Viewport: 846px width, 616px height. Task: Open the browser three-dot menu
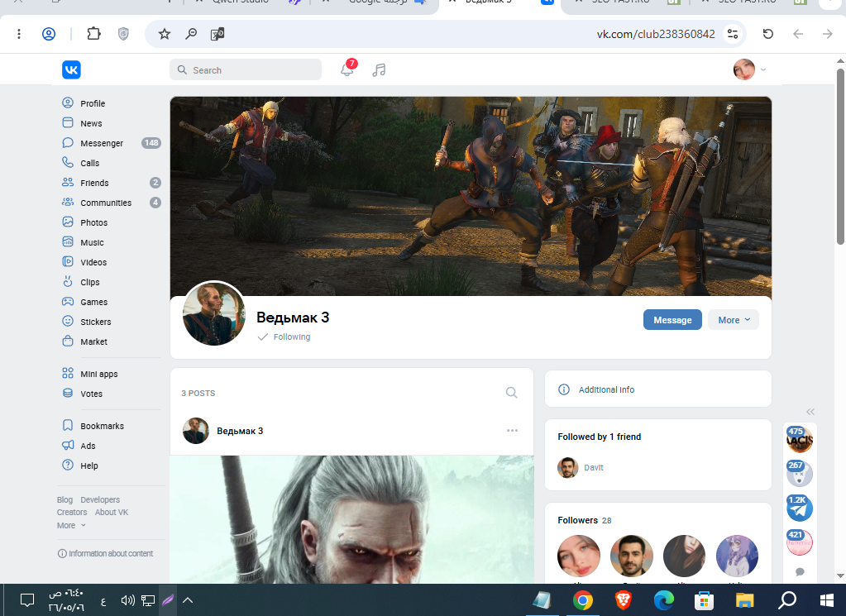coord(19,34)
